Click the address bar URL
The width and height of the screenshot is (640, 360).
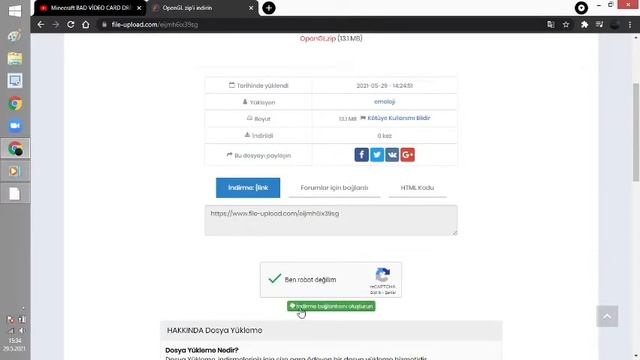155,24
